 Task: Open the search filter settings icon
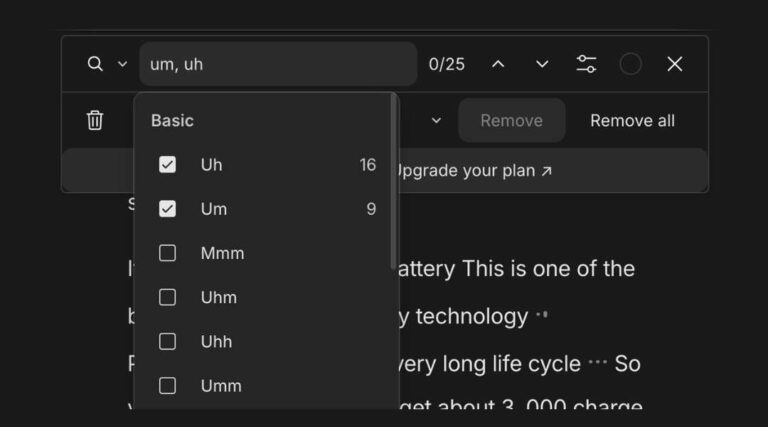pyautogui.click(x=587, y=64)
